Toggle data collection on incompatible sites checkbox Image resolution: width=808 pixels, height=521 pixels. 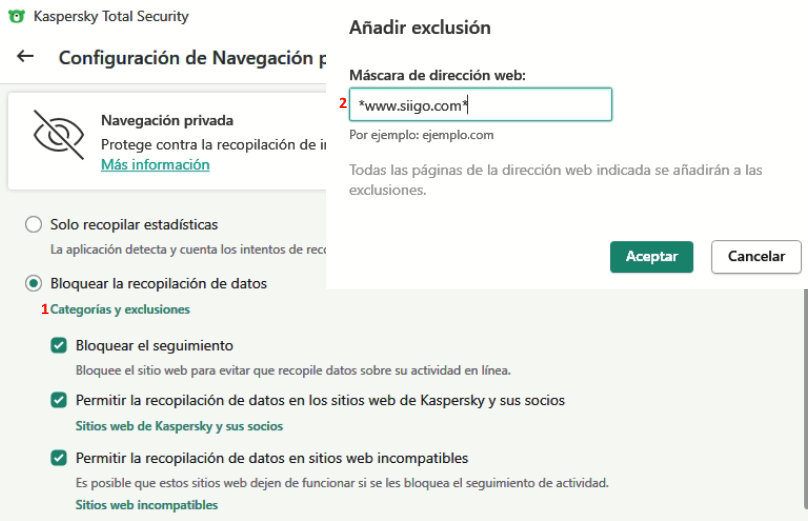pyautogui.click(x=59, y=459)
